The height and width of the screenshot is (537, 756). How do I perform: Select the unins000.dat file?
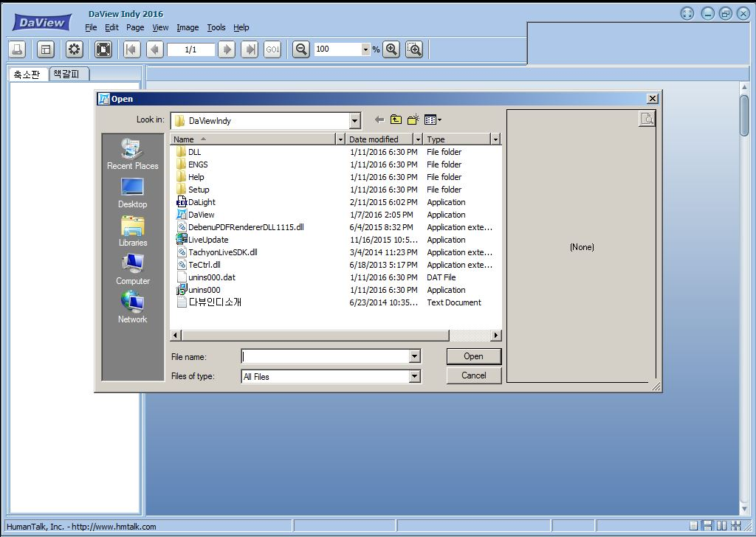[206, 277]
